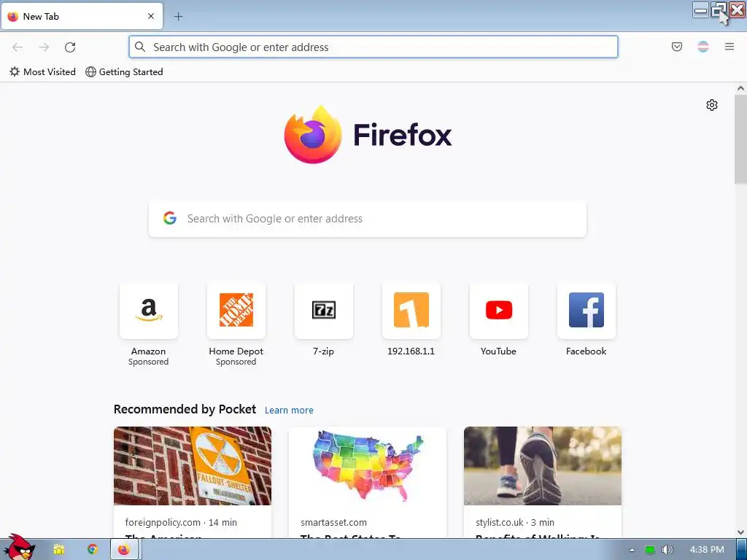Image resolution: width=747 pixels, height=560 pixels.
Task: Go forward one page
Action: (44, 47)
